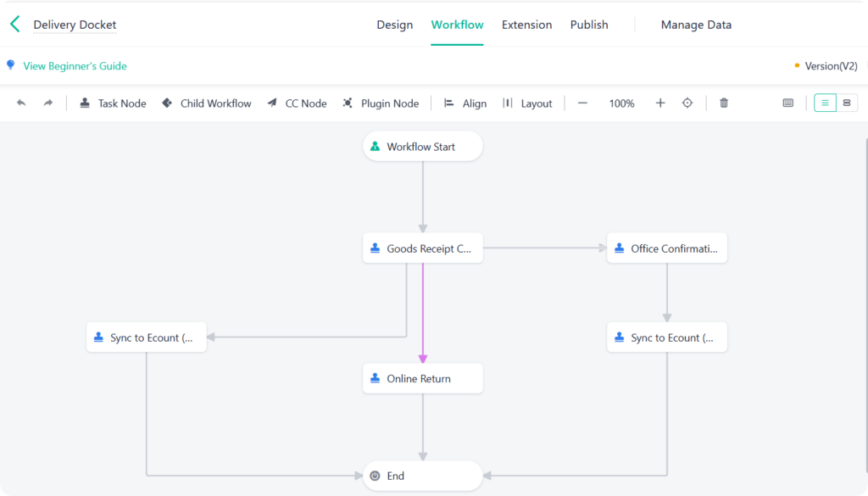Zoom in with the plus icon

(660, 103)
